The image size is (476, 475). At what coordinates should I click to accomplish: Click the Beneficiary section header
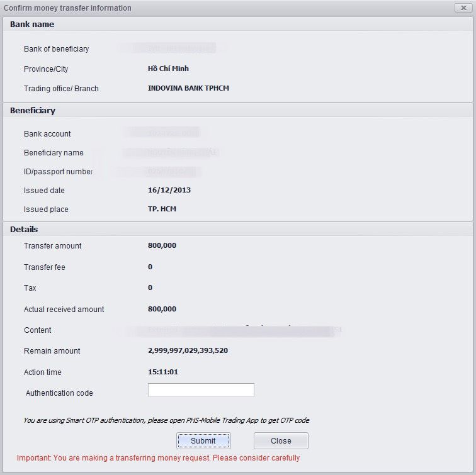[33, 111]
